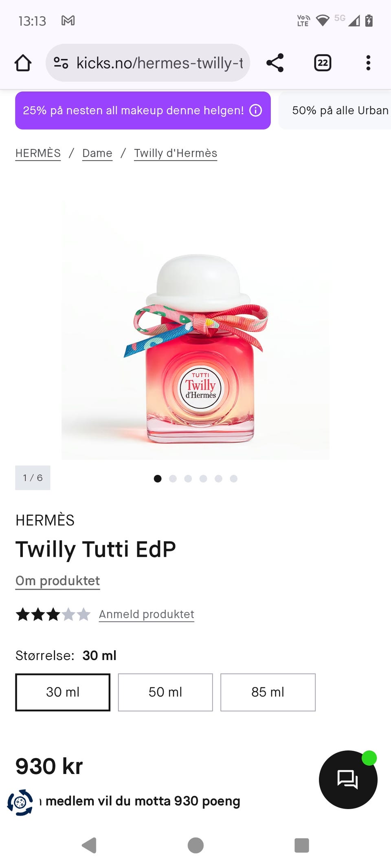
Task: Open the Twilly d'Hermès breadcrumb link
Action: click(176, 153)
